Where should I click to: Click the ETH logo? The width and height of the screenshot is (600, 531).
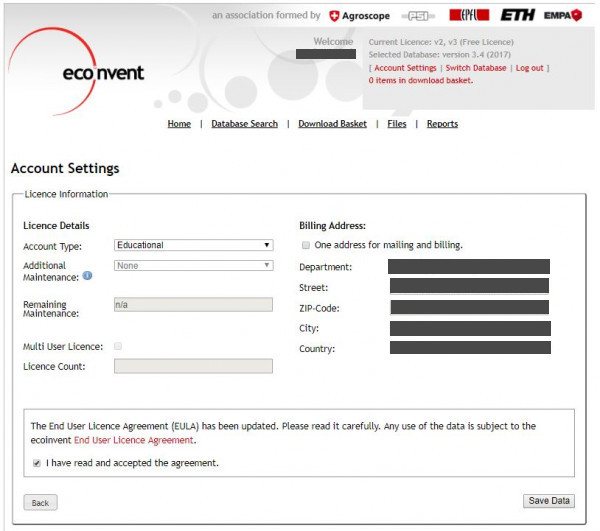pyautogui.click(x=517, y=15)
